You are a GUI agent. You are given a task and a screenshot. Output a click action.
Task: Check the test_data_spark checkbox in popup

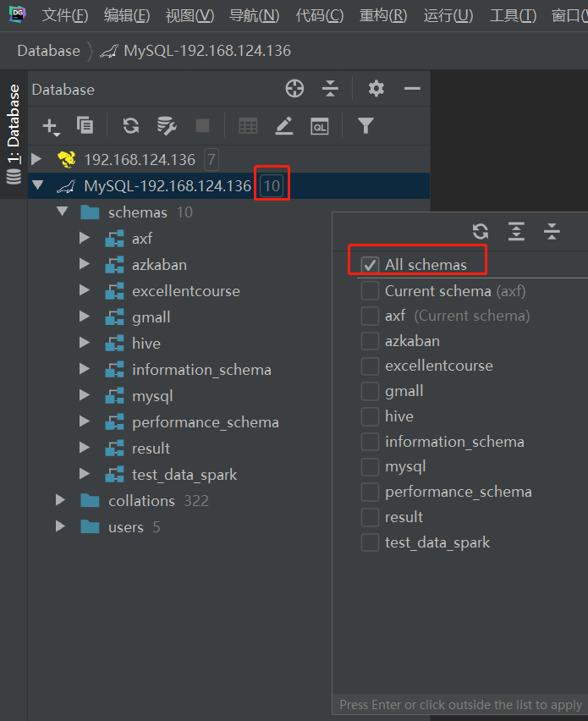click(370, 542)
